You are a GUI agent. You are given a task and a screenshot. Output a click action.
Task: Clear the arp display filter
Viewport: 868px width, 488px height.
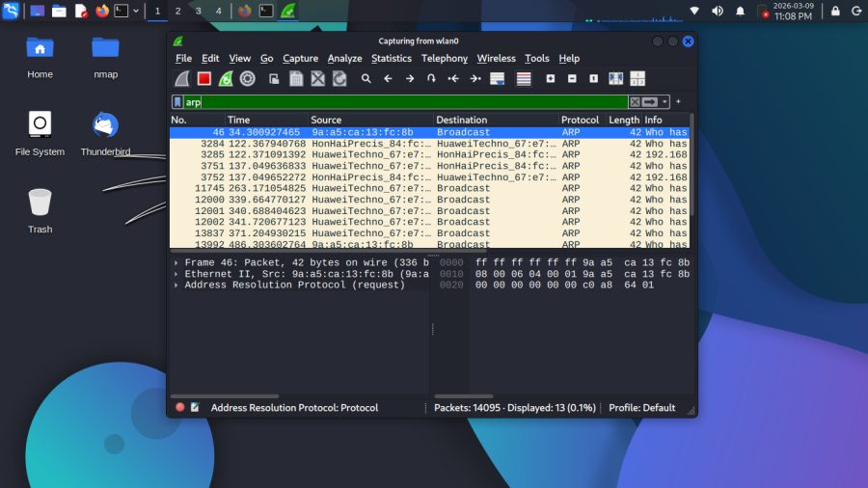point(635,101)
